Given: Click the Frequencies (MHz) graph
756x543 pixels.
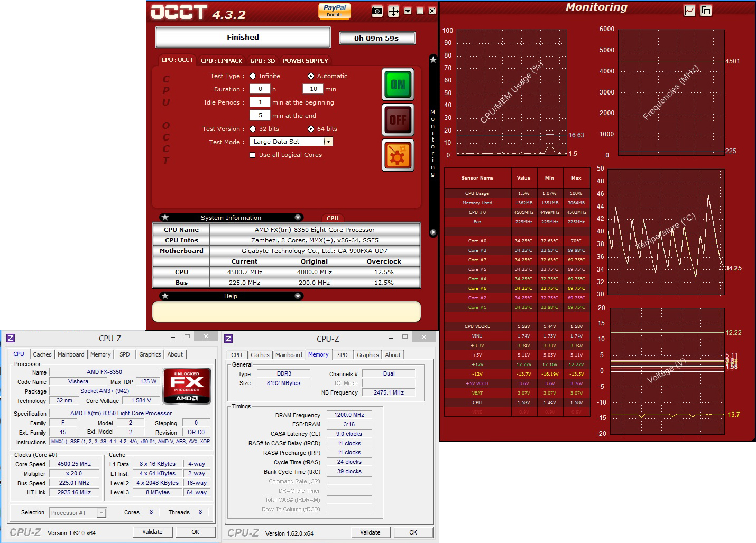Looking at the screenshot, I should [x=671, y=92].
